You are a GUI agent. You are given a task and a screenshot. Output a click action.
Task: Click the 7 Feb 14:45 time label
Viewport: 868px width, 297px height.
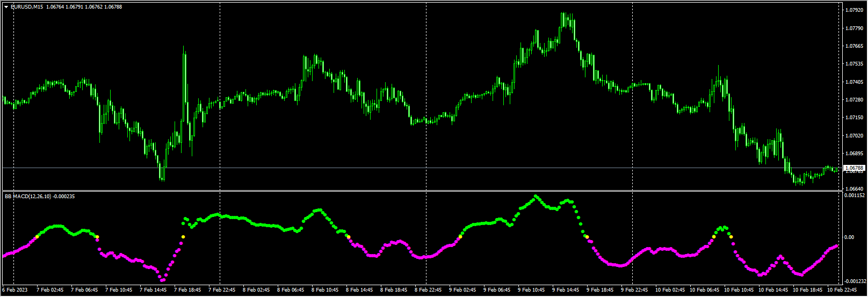(x=153, y=290)
